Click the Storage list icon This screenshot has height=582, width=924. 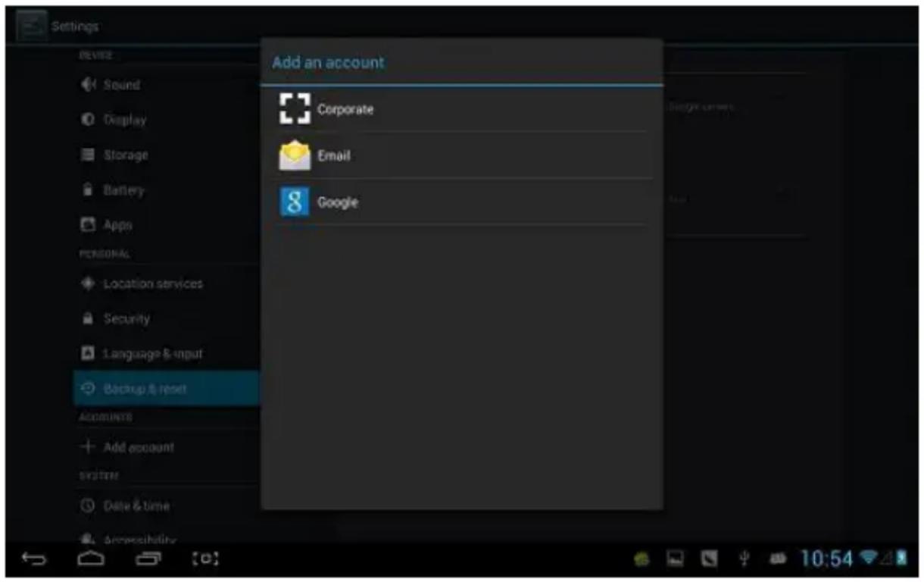tap(88, 155)
